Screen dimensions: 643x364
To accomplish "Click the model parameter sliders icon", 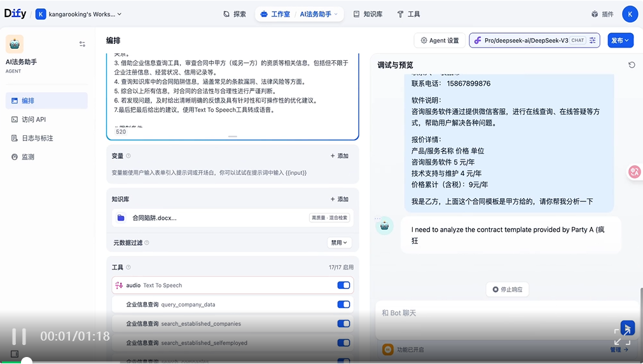I will coord(593,41).
